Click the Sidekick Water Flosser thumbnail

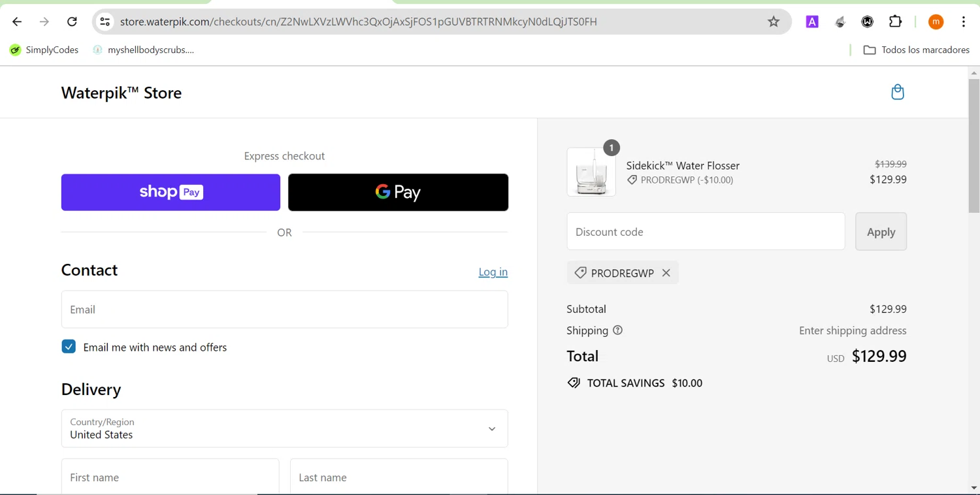point(591,172)
